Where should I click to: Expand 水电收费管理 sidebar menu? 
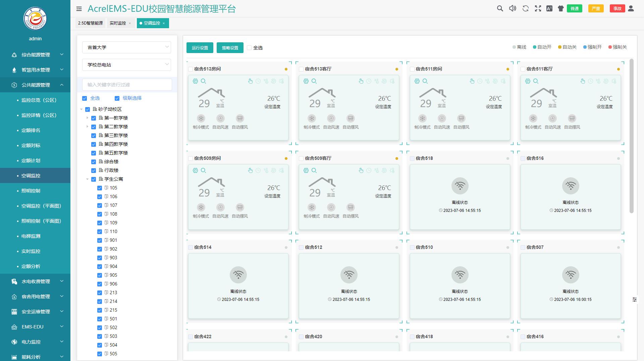(35, 281)
